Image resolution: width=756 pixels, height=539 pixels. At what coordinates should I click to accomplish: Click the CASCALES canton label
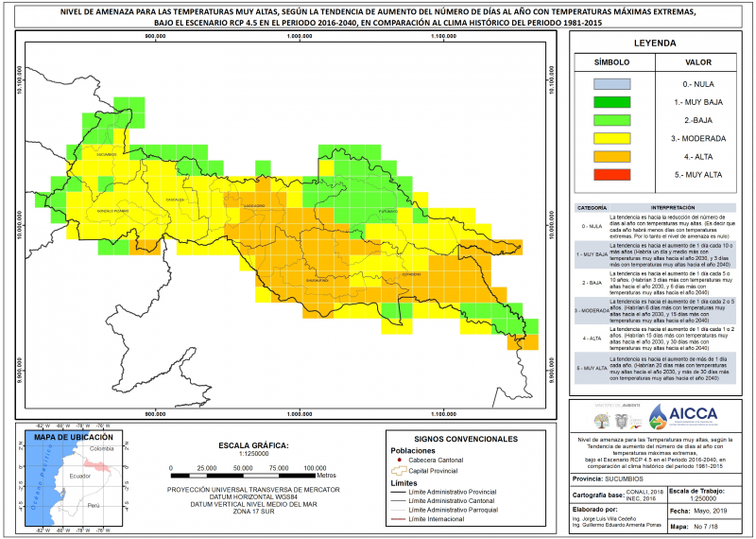click(175, 200)
